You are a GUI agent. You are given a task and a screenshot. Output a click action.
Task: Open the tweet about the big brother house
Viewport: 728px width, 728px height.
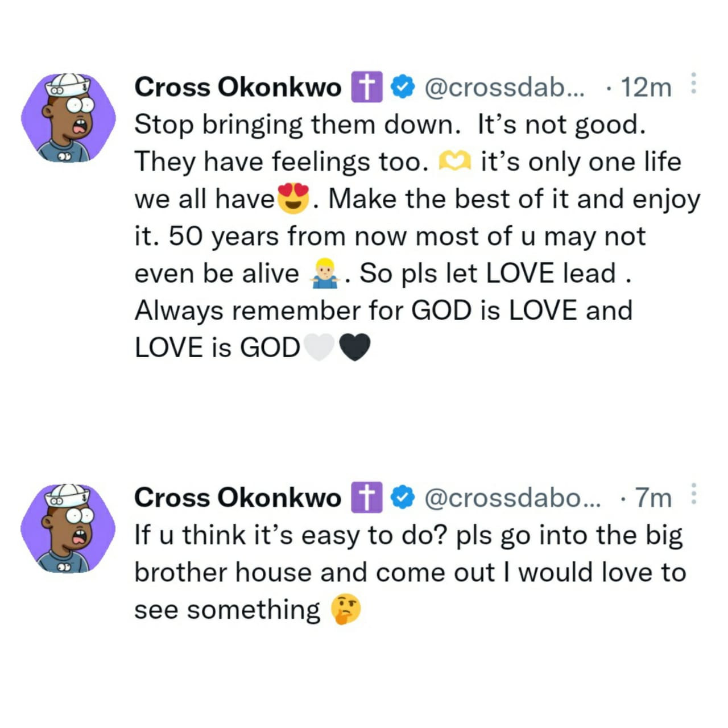click(x=409, y=572)
